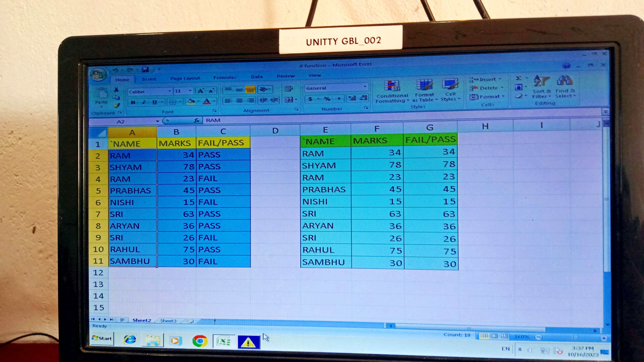Image resolution: width=644 pixels, height=362 pixels.
Task: Open the Formulas ribbon tab
Action: 225,77
